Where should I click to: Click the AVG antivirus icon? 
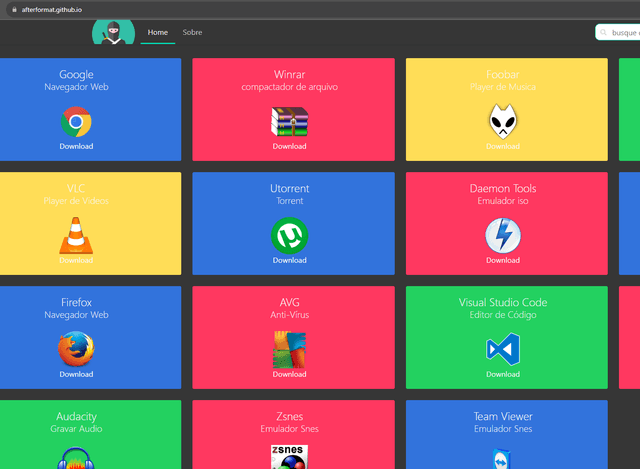pyautogui.click(x=289, y=350)
